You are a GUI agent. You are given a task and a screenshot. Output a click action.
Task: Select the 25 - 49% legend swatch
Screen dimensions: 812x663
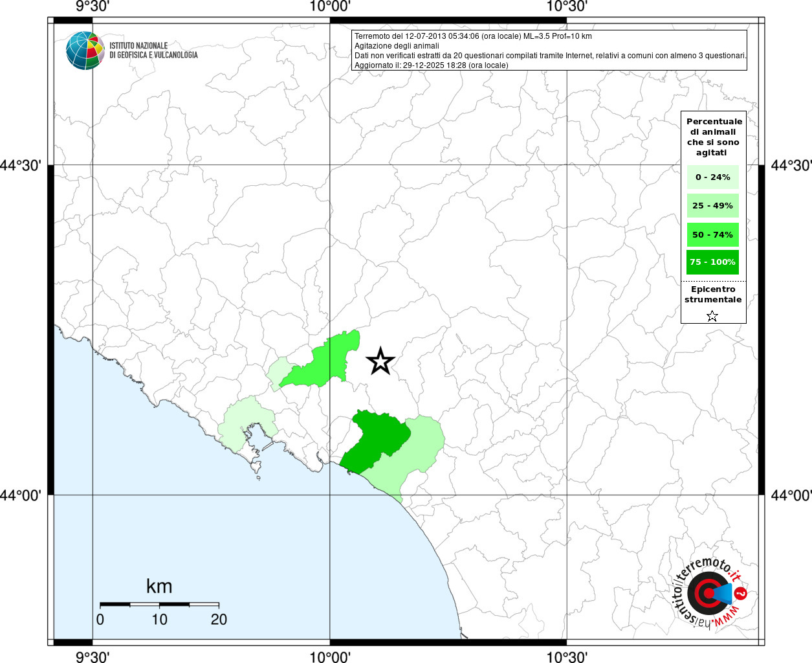coord(712,205)
